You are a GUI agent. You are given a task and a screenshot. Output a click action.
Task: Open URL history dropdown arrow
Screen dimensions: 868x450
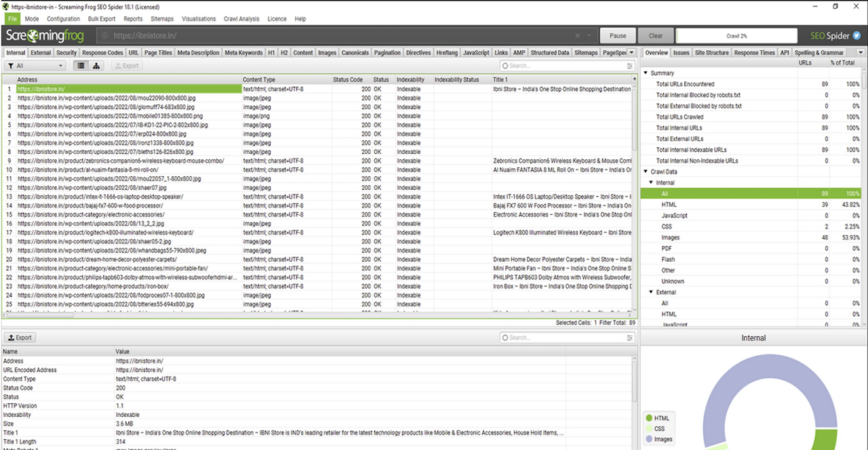[589, 36]
